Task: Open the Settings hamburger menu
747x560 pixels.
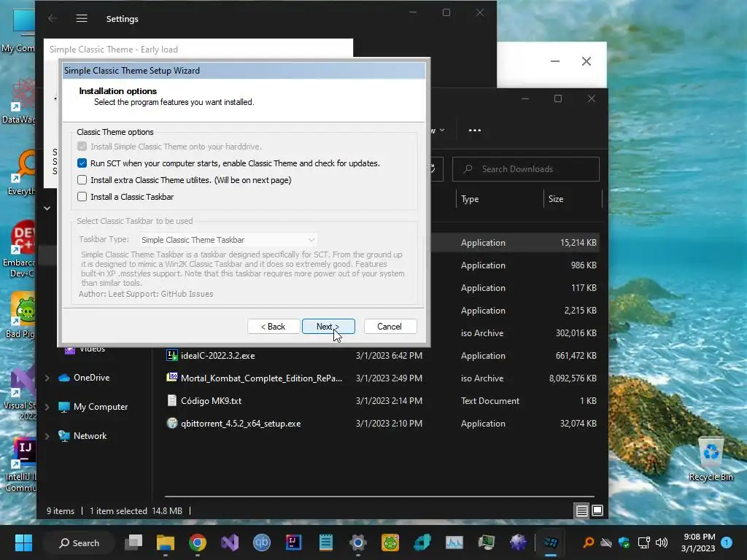Action: (82, 18)
